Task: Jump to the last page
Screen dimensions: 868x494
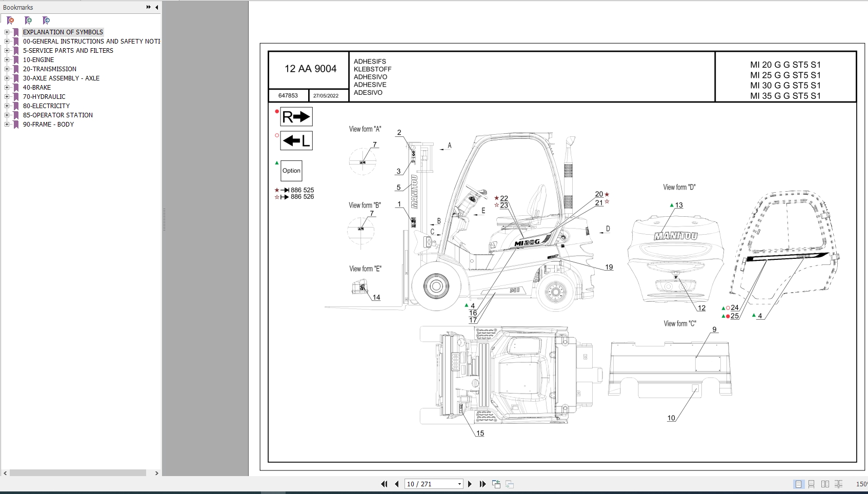Action: pyautogui.click(x=482, y=484)
